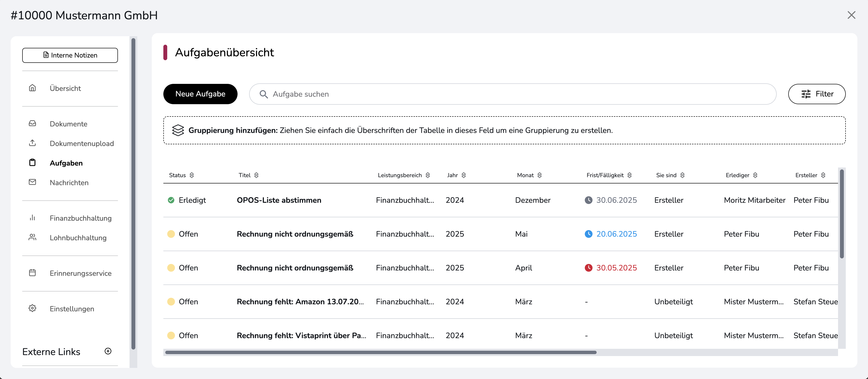Click the Nachrichten envelope icon
This screenshot has width=868, height=379.
tap(32, 182)
